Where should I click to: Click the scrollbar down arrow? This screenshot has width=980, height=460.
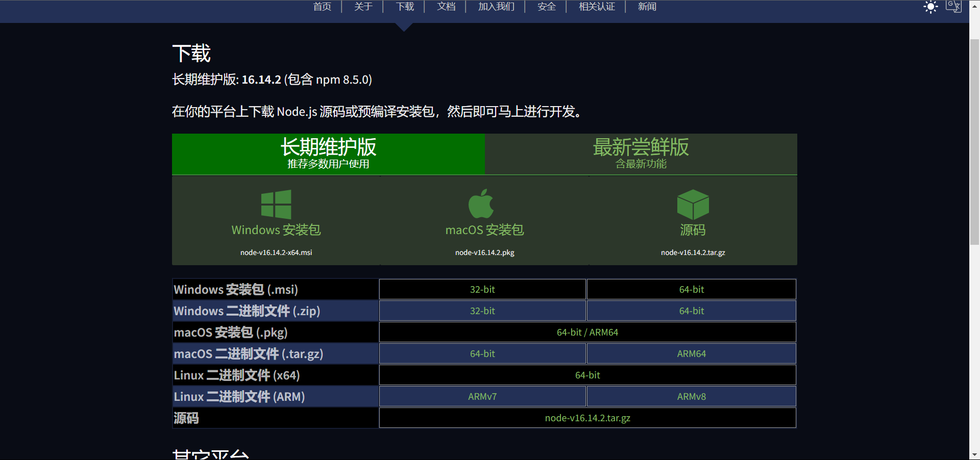click(974, 454)
